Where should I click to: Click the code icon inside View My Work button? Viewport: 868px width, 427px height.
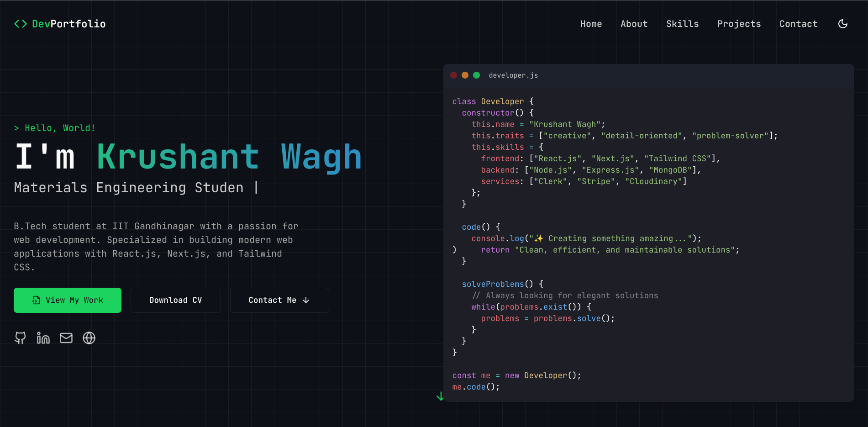point(36,300)
